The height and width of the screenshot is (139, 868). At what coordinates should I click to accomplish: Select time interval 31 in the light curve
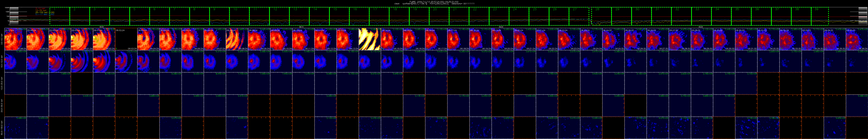pos(661,16)
